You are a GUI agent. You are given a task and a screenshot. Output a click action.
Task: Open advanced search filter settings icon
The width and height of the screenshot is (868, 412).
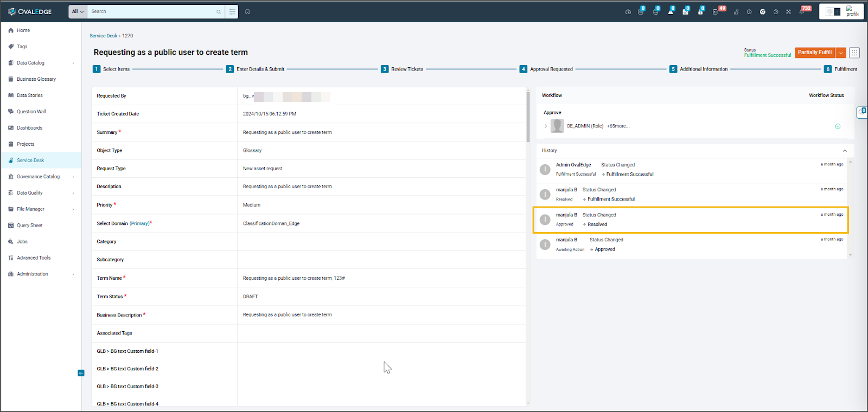tap(232, 11)
